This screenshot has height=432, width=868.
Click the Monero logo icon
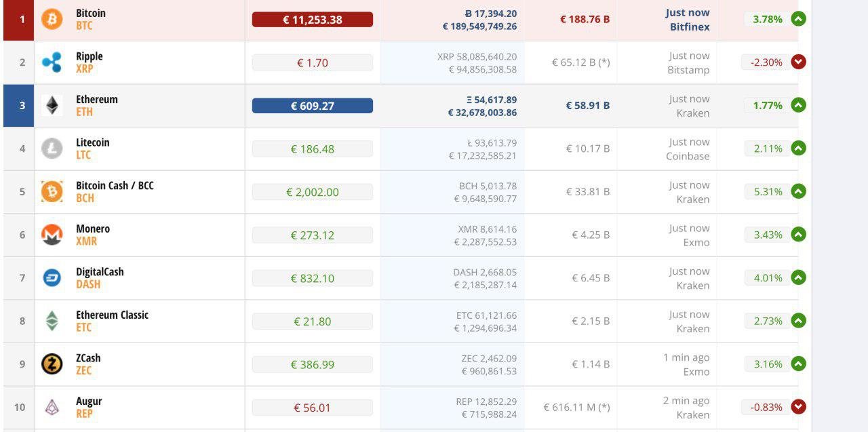click(52, 235)
